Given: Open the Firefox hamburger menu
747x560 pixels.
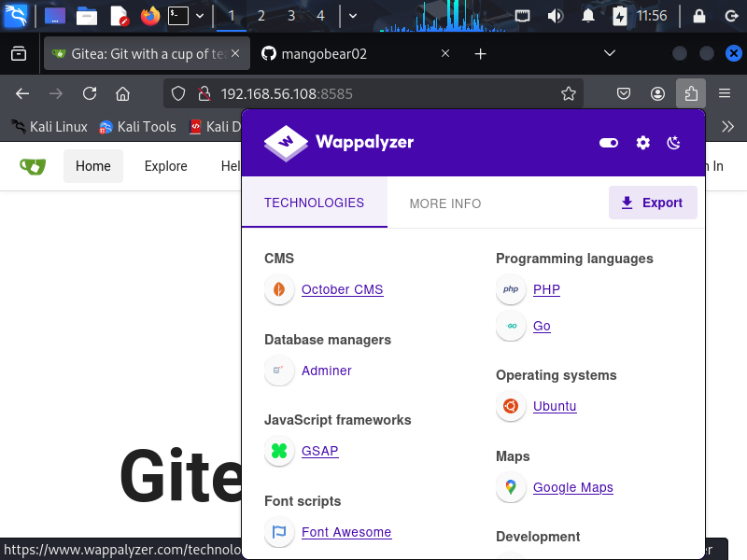Looking at the screenshot, I should click(x=725, y=93).
